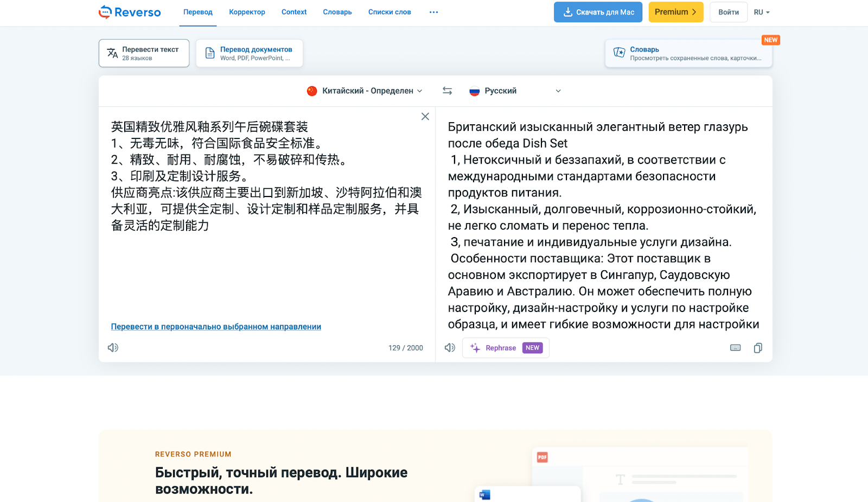Copy the translation with the clipboard icon
Image resolution: width=868 pixels, height=502 pixels.
pyautogui.click(x=758, y=348)
